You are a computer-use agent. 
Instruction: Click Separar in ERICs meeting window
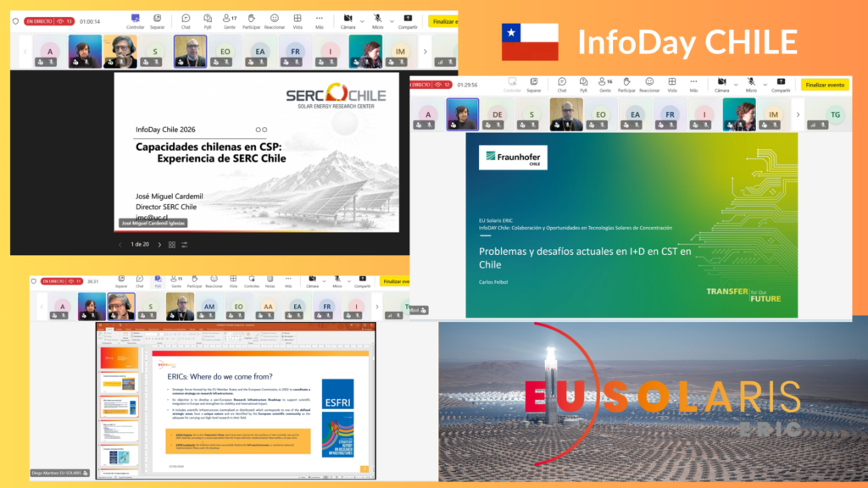pos(121,281)
